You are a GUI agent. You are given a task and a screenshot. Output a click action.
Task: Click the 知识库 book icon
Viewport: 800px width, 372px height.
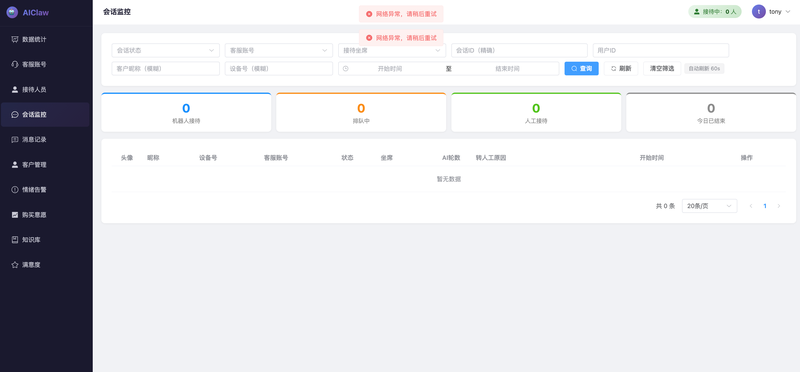coord(15,240)
